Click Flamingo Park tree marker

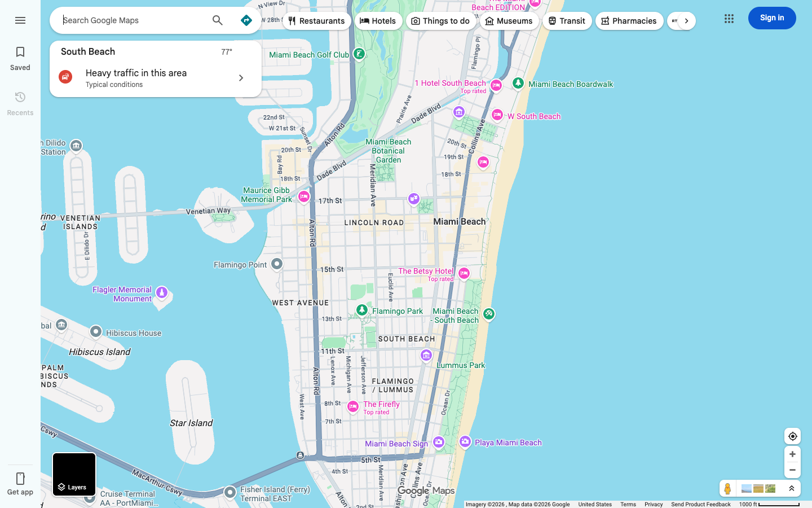tap(362, 310)
